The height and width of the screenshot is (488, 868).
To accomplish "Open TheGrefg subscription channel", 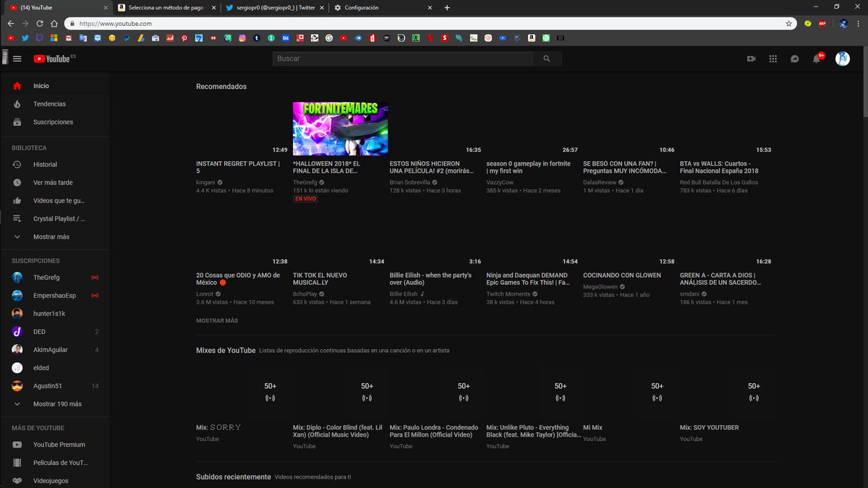I will (x=55, y=278).
